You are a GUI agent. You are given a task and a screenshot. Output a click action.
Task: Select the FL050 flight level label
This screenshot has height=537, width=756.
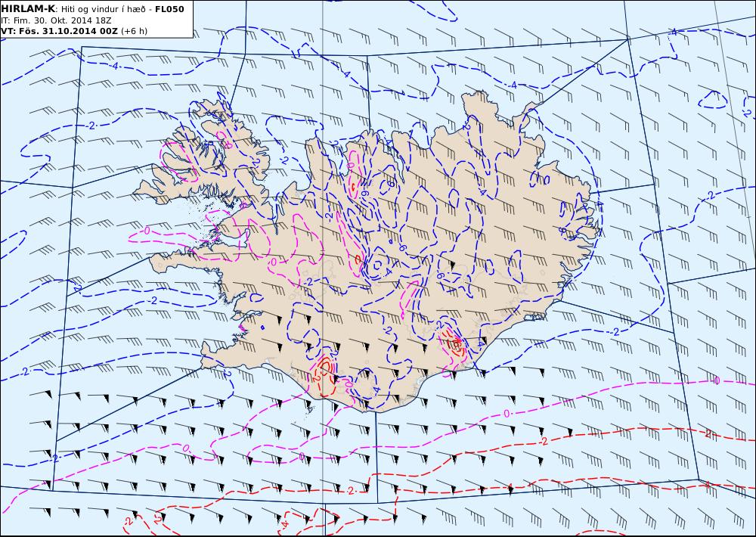pyautogui.click(x=169, y=9)
